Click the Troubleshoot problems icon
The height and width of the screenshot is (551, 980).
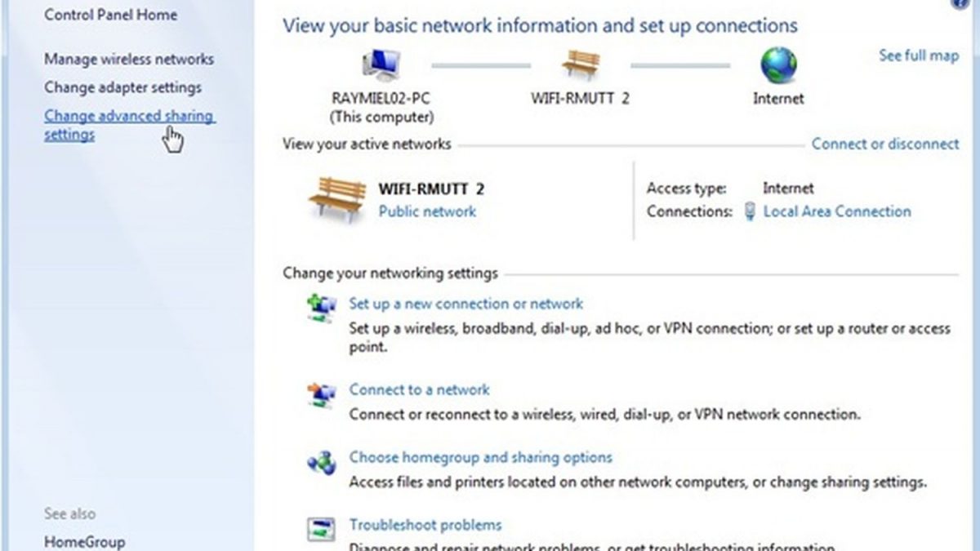(x=321, y=529)
